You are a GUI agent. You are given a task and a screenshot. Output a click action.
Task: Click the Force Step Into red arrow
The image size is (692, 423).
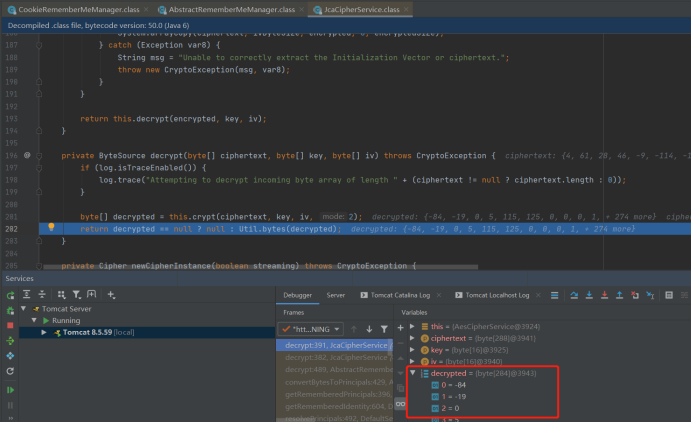pyautogui.click(x=605, y=295)
